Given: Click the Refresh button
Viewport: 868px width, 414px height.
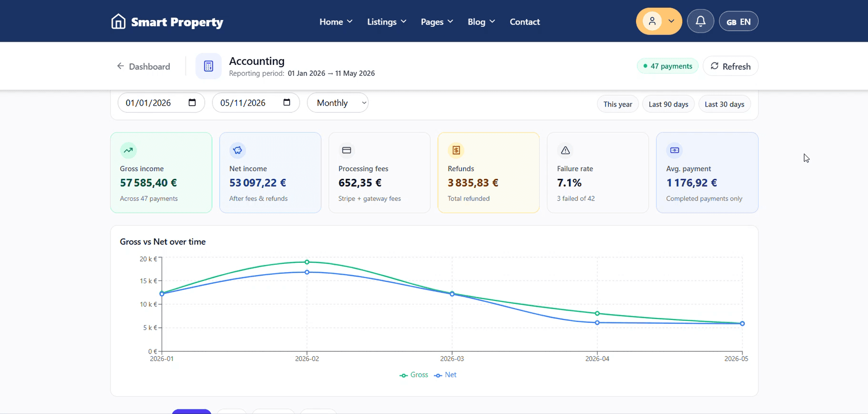Looking at the screenshot, I should 730,66.
